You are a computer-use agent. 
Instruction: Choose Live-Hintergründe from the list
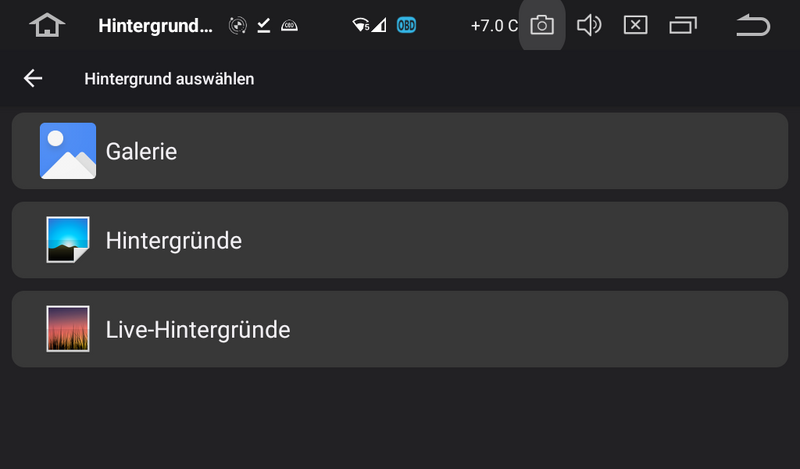point(400,329)
